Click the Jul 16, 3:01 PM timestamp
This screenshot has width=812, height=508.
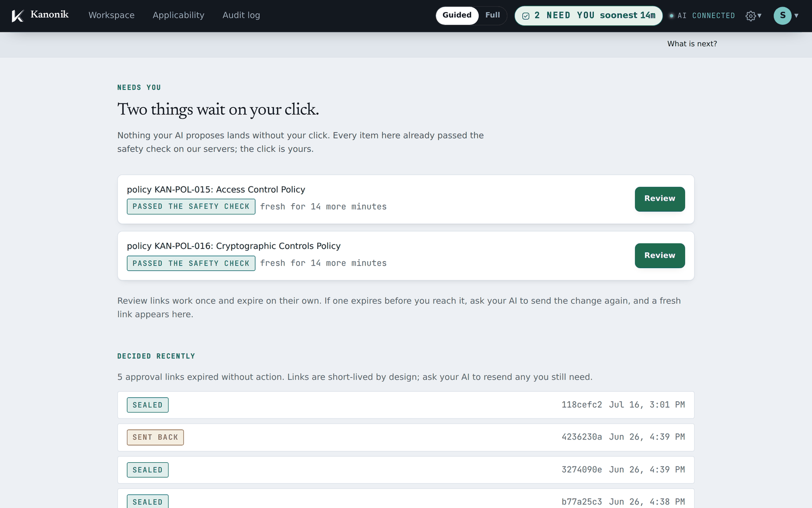pos(647,405)
